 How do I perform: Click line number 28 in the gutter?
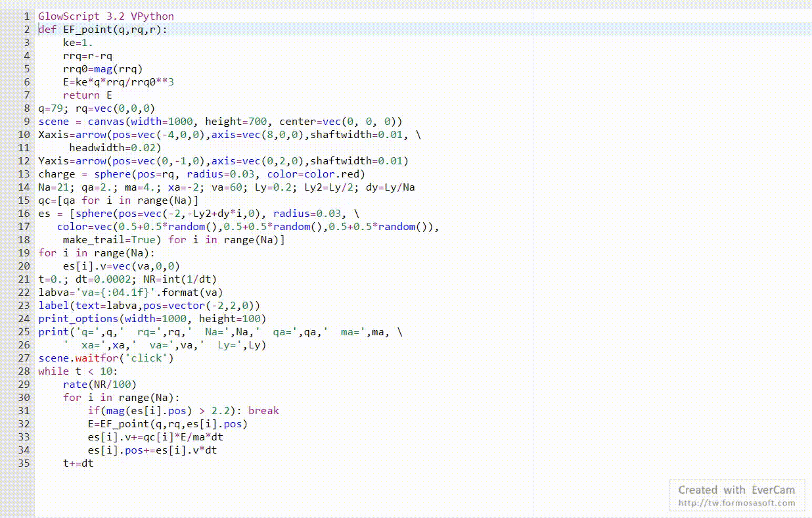coord(24,371)
